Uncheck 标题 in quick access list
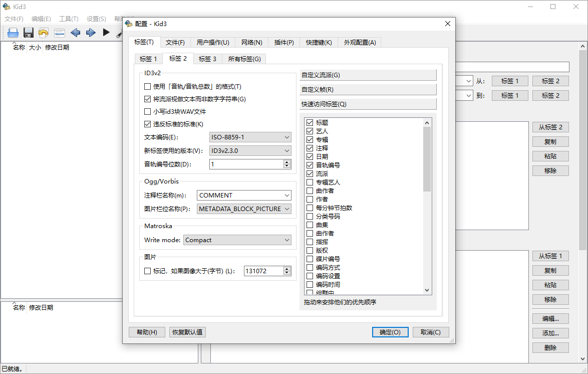Screen dimensions: 588x374 coord(310,122)
